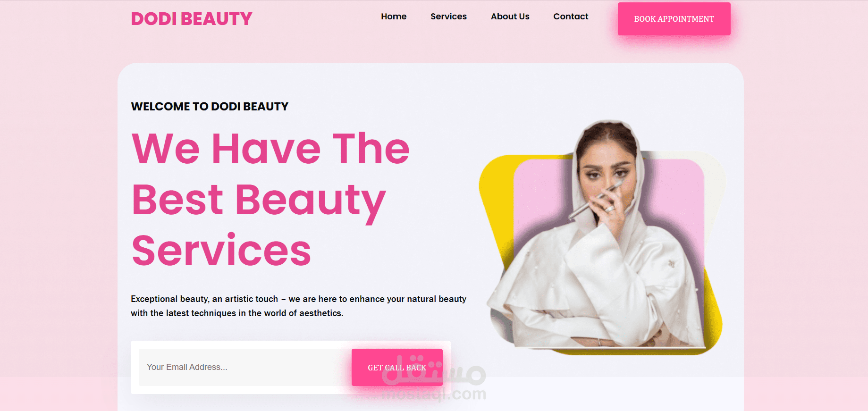The width and height of the screenshot is (868, 411).
Task: Click the DODI BEAUTY logo
Action: point(191,19)
